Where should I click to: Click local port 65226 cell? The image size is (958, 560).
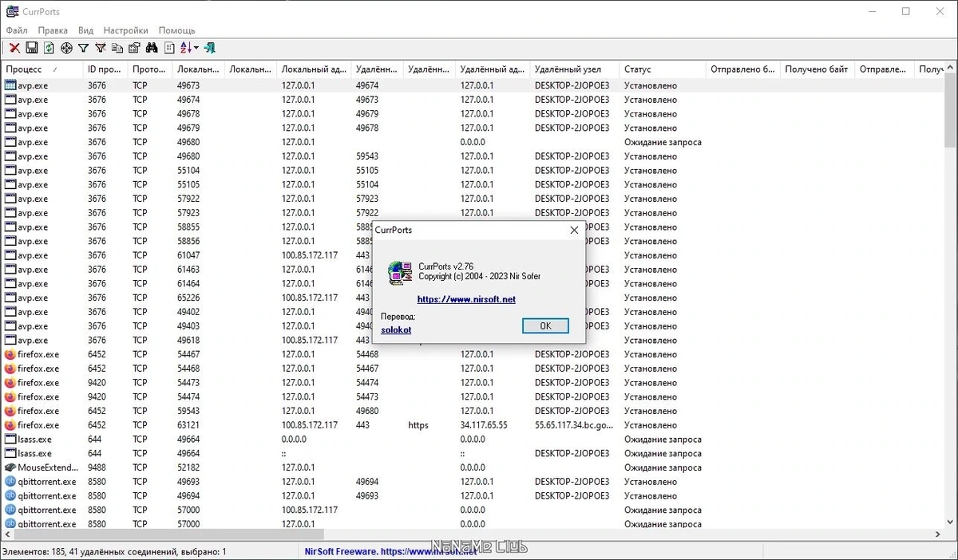188,298
